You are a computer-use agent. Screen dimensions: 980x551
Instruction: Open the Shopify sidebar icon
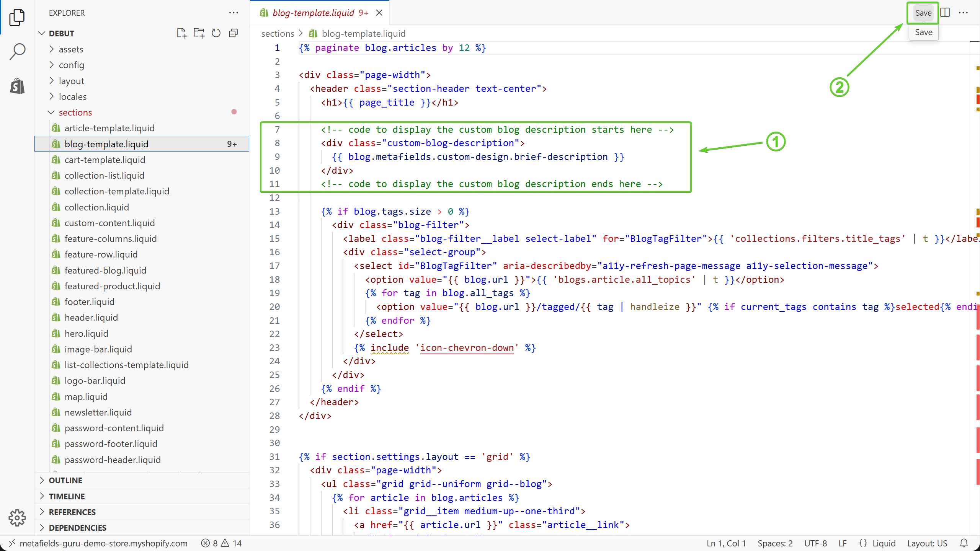point(17,86)
